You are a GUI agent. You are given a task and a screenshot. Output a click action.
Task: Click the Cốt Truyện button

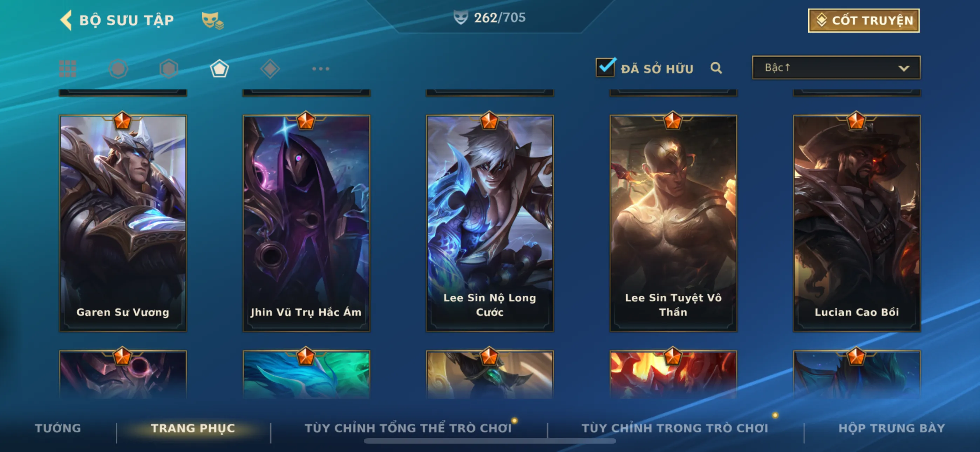pyautogui.click(x=864, y=21)
